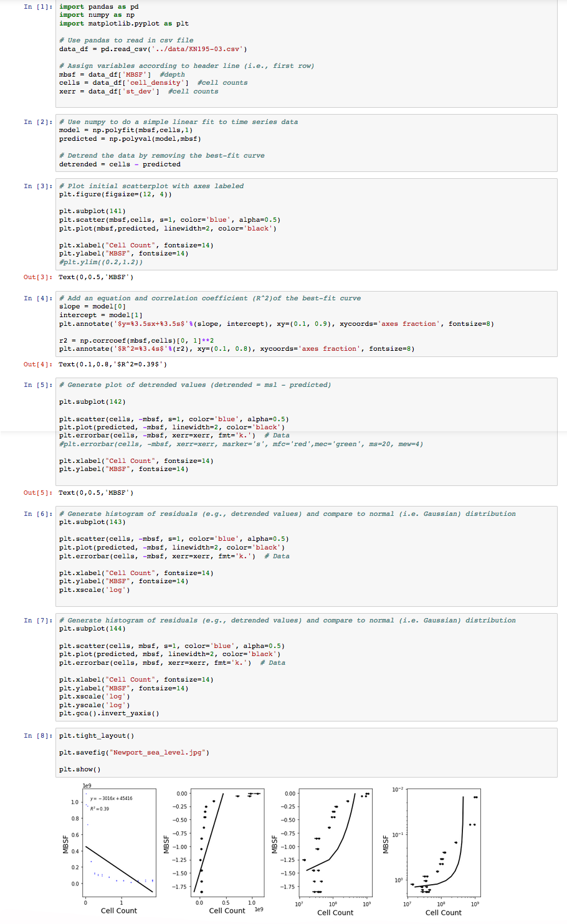Click the fourth log-log subplot

(444, 842)
